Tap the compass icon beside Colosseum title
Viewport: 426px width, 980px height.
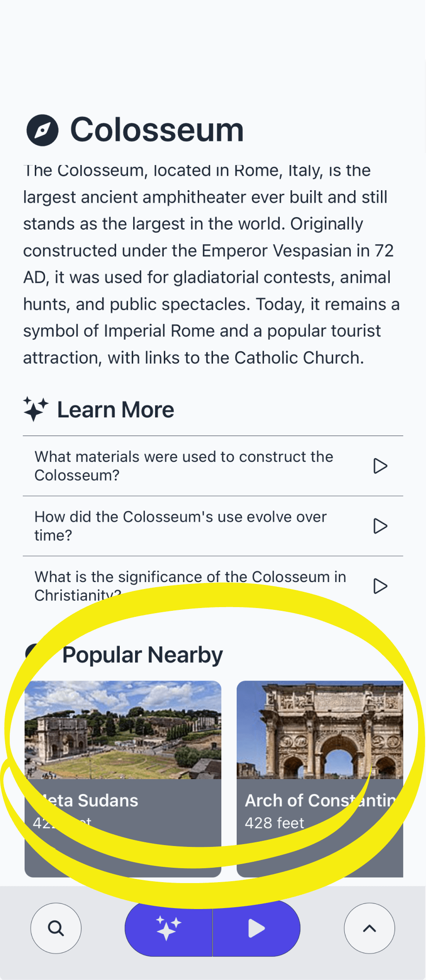(x=42, y=130)
